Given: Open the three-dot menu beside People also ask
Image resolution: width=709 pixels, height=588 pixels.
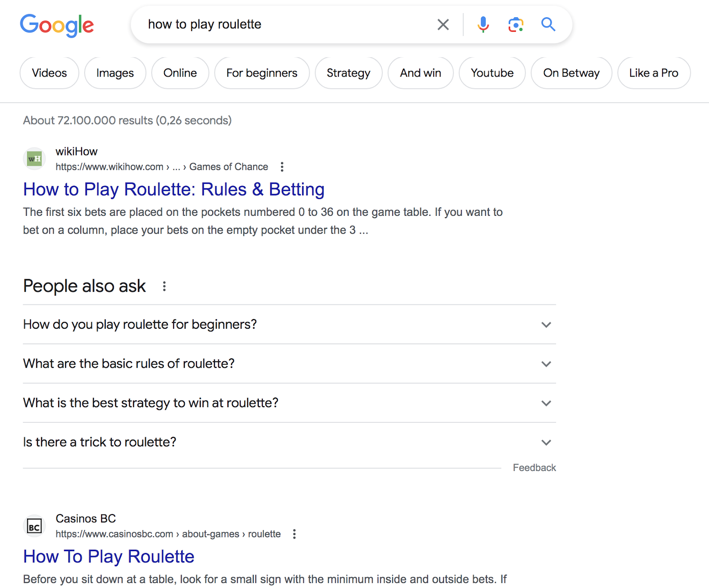Looking at the screenshot, I should [164, 286].
